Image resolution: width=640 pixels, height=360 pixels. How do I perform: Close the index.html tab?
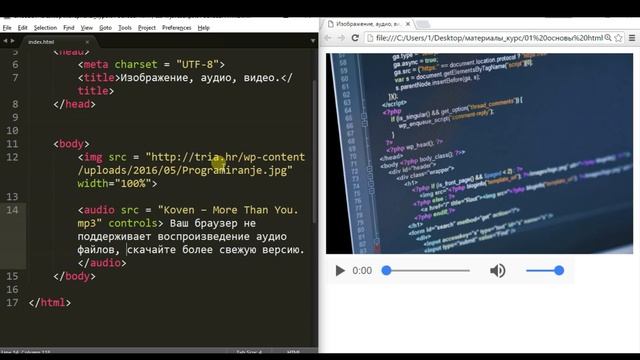click(x=87, y=42)
